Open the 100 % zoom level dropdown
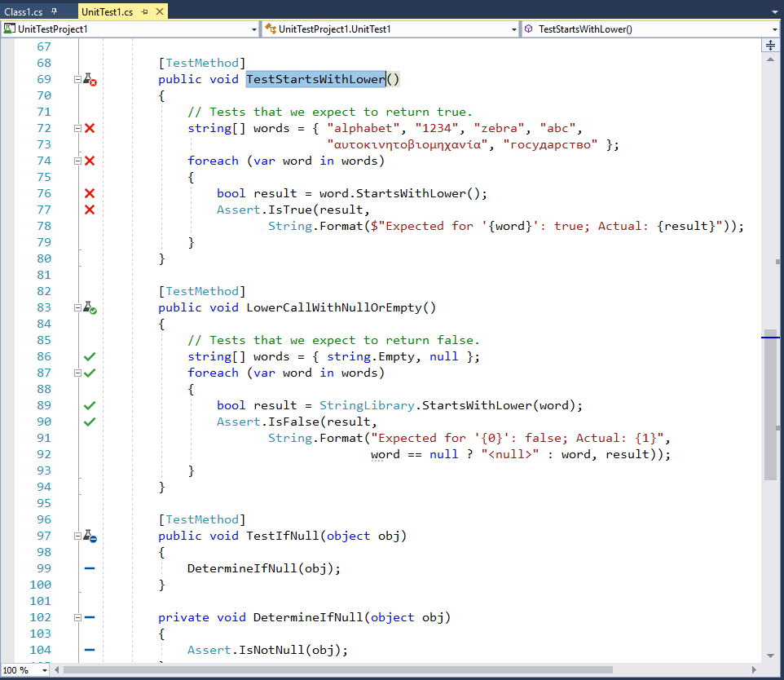Image resolution: width=784 pixels, height=680 pixels. 45,670
